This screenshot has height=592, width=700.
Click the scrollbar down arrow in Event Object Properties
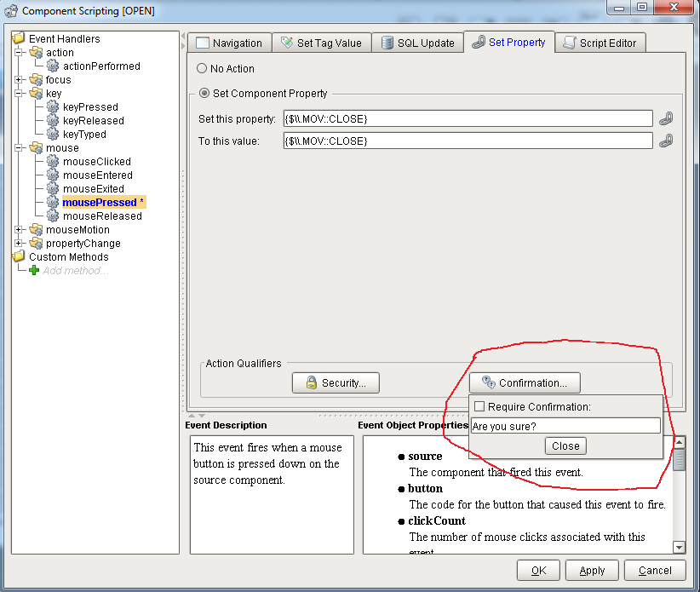pyautogui.click(x=679, y=547)
